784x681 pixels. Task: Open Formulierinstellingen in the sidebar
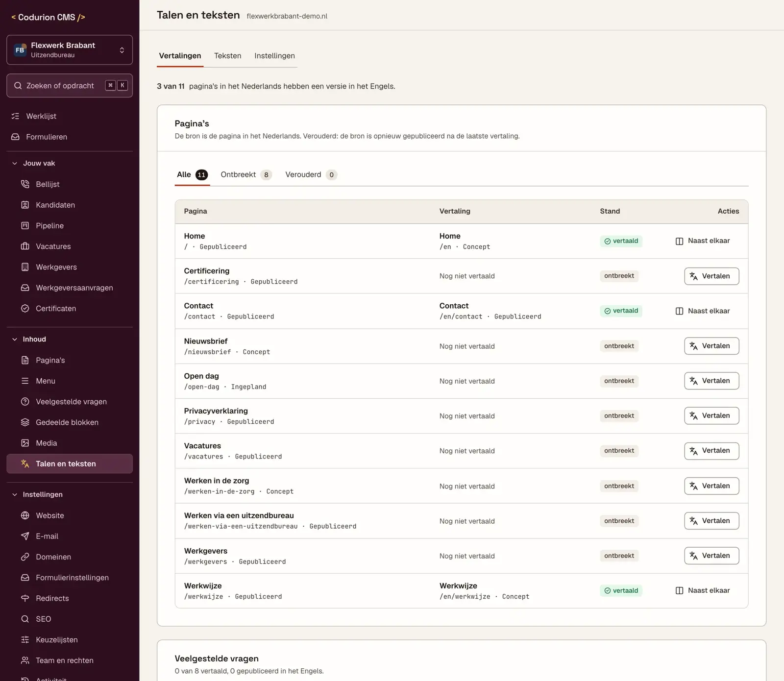point(70,578)
